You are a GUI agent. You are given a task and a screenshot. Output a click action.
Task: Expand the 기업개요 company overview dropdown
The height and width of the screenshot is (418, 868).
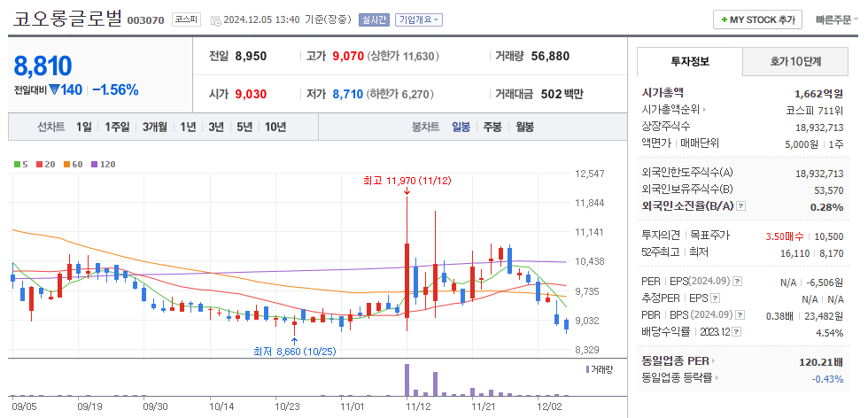tap(418, 20)
